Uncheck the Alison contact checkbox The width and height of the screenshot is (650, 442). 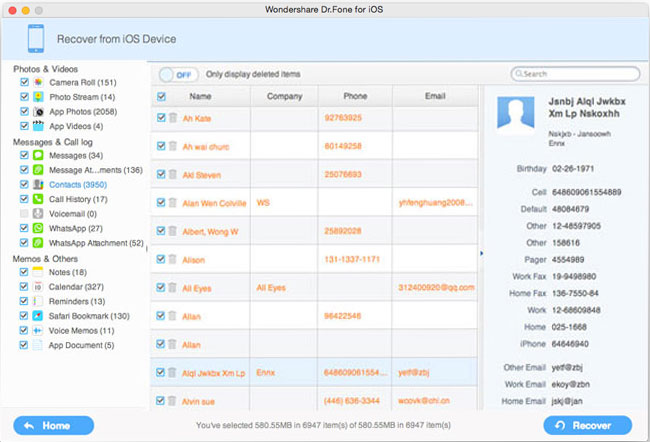pos(160,259)
